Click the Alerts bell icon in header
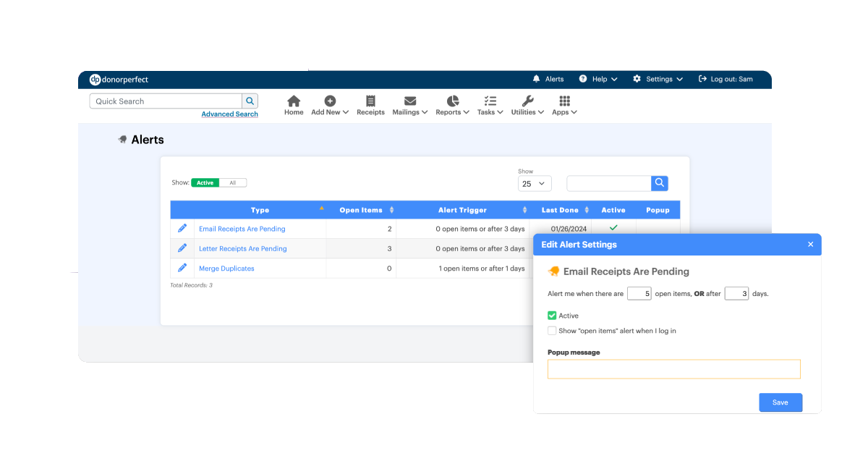 [x=536, y=79]
